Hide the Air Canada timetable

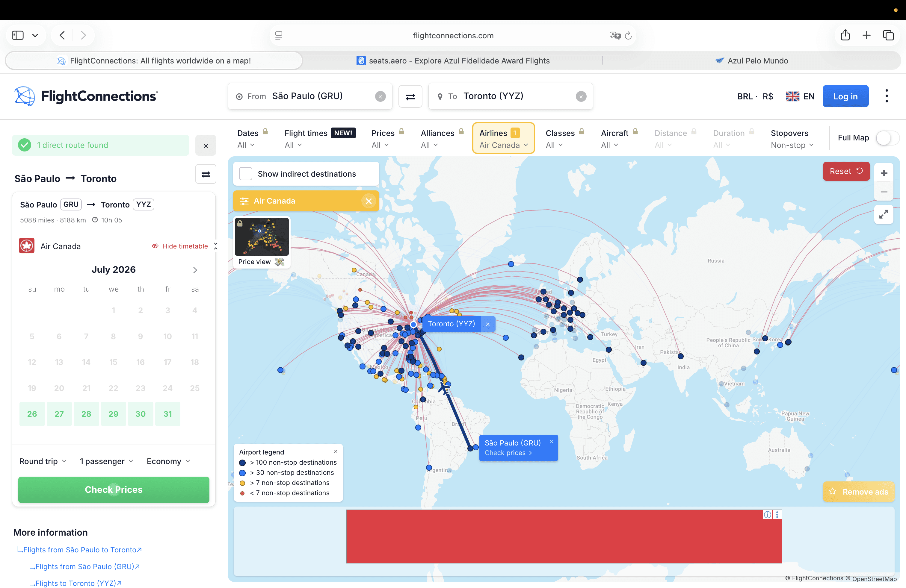[180, 246]
